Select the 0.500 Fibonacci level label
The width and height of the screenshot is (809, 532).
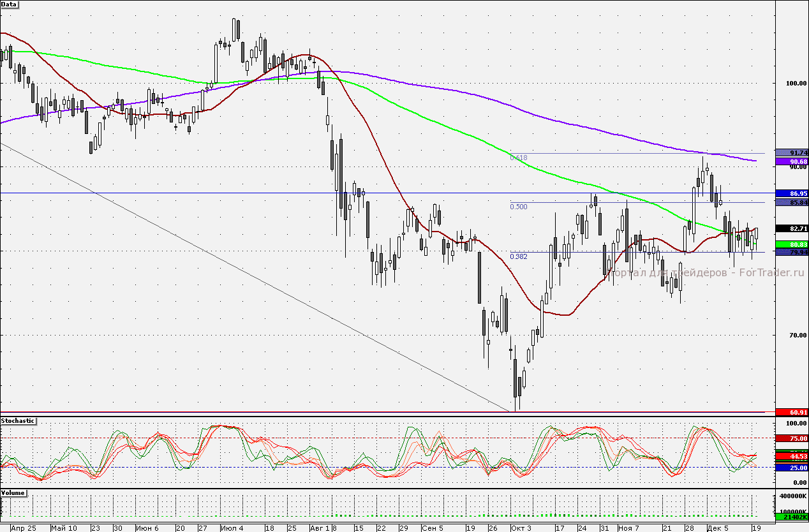pos(519,207)
